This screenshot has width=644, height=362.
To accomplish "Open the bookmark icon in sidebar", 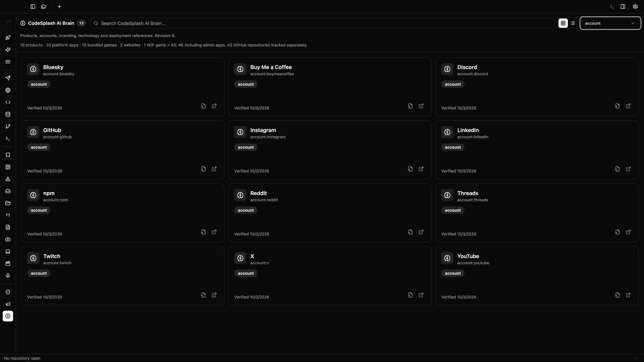I will point(8,155).
